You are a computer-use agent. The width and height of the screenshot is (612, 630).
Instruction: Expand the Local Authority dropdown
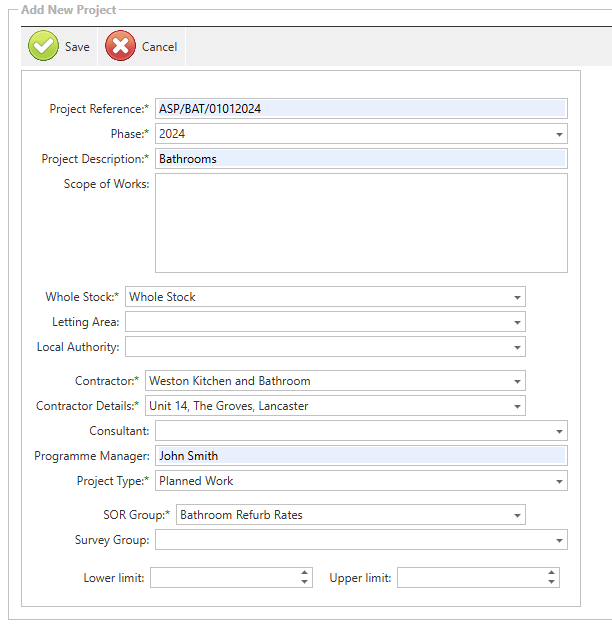517,347
